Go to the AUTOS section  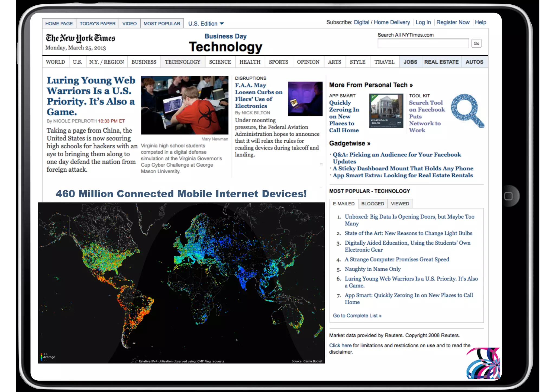[x=475, y=62]
